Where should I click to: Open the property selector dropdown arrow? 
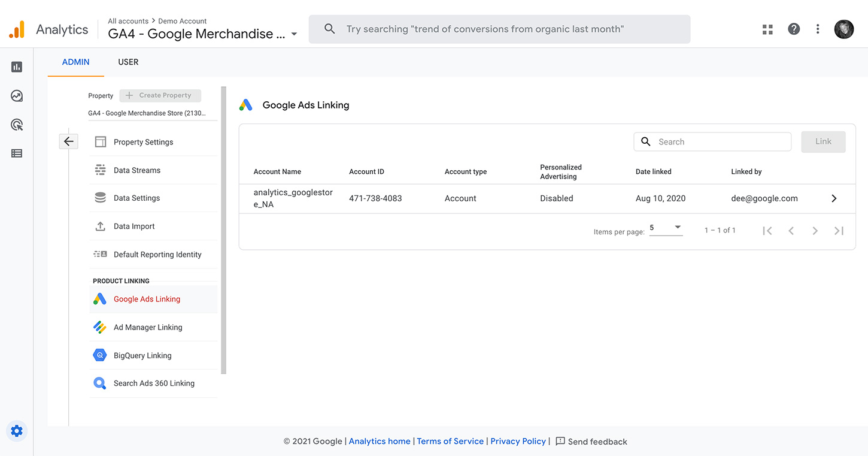(x=294, y=34)
